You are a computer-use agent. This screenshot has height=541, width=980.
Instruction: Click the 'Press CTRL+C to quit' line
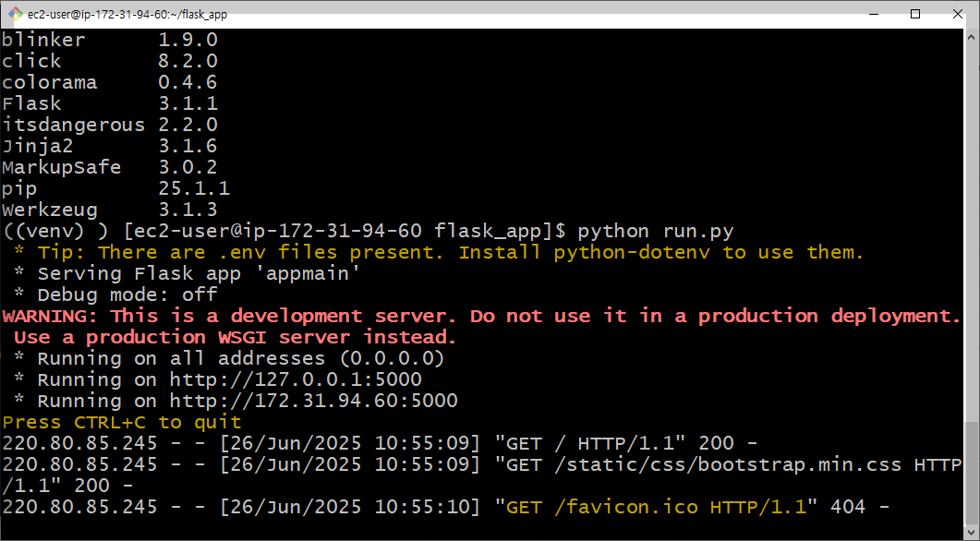(x=122, y=422)
